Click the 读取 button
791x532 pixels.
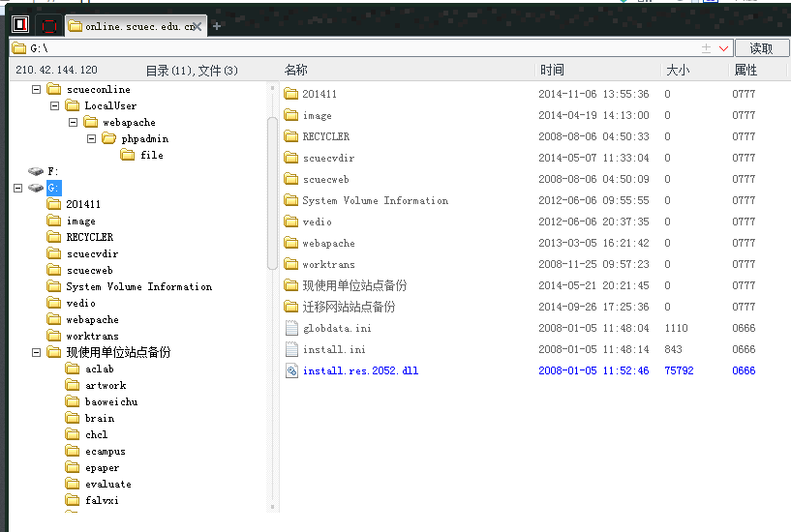(761, 48)
